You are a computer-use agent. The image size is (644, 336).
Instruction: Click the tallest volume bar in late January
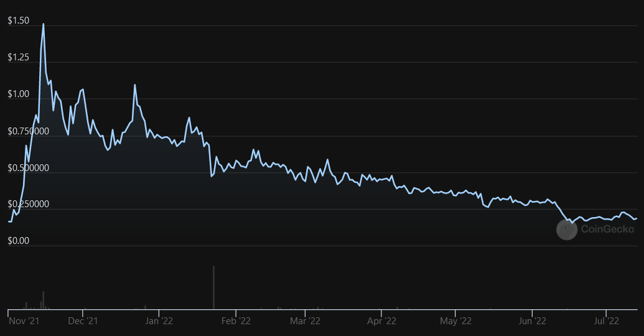pos(213,287)
